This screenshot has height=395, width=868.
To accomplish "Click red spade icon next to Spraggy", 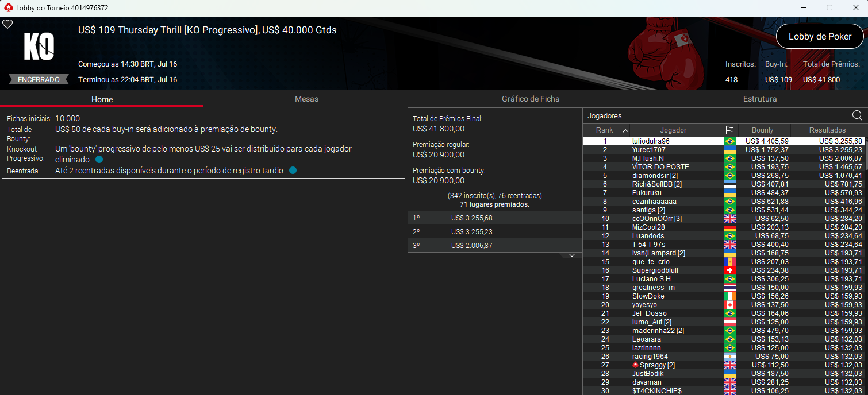I will pyautogui.click(x=635, y=365).
